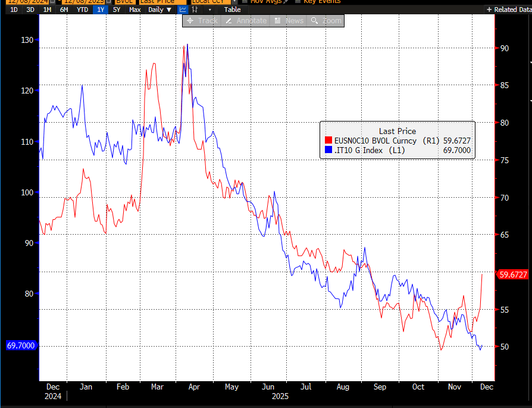Select the 1Y time range tab
Screen dimensions: 532x408
[101, 10]
